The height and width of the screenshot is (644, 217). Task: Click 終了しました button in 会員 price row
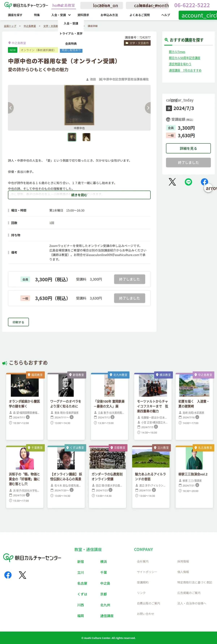point(129,279)
